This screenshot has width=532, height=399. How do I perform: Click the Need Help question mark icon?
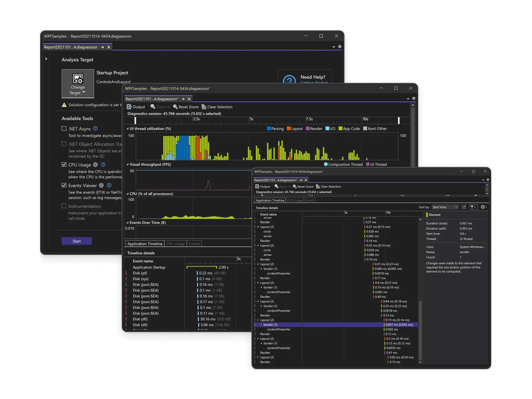coord(289,79)
